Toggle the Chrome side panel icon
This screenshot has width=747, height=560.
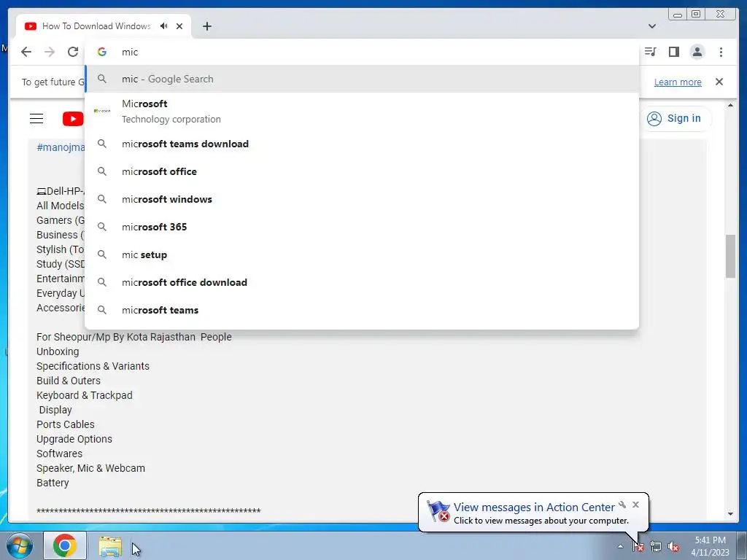point(673,52)
